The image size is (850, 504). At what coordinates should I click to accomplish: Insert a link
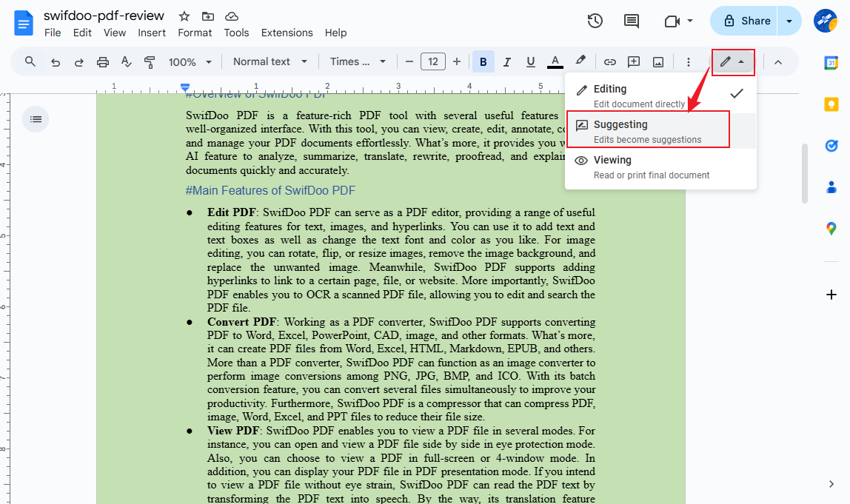point(610,61)
